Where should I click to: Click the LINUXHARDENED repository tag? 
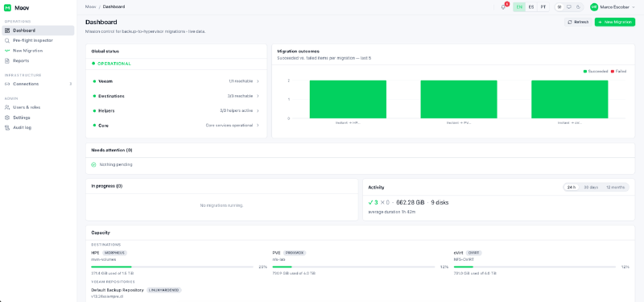[164, 290]
